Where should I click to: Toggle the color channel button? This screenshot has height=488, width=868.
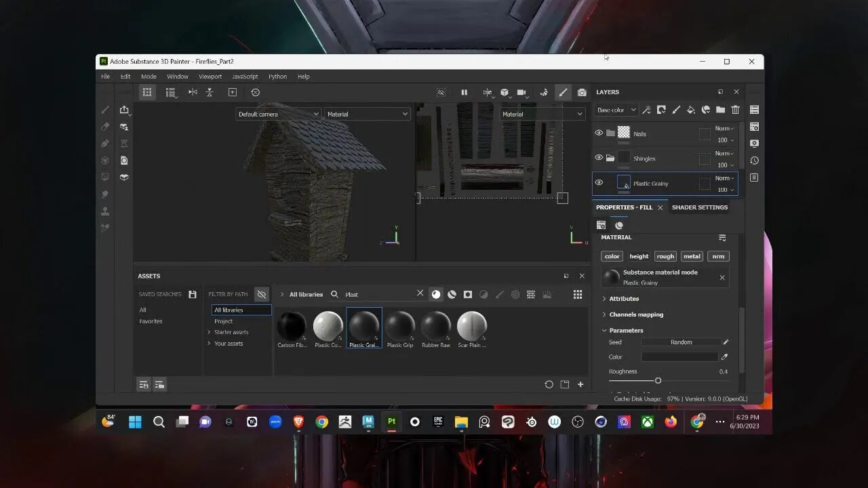coord(612,256)
